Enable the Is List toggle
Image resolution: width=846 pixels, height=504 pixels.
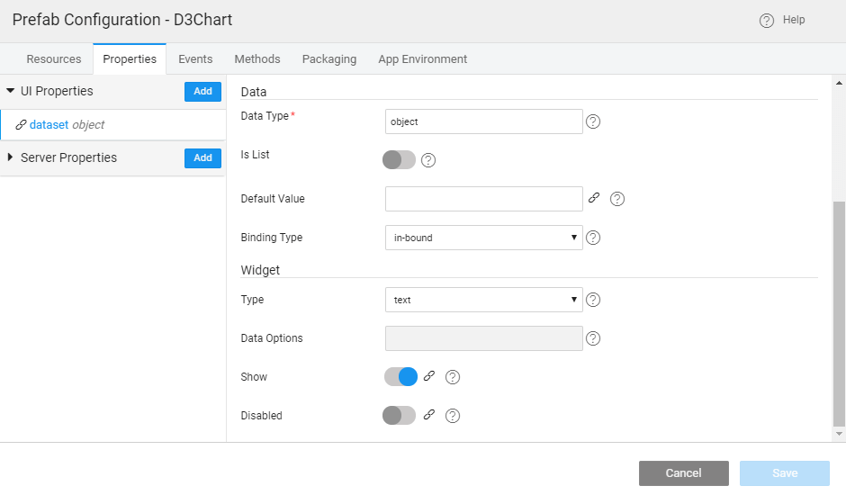pos(400,159)
